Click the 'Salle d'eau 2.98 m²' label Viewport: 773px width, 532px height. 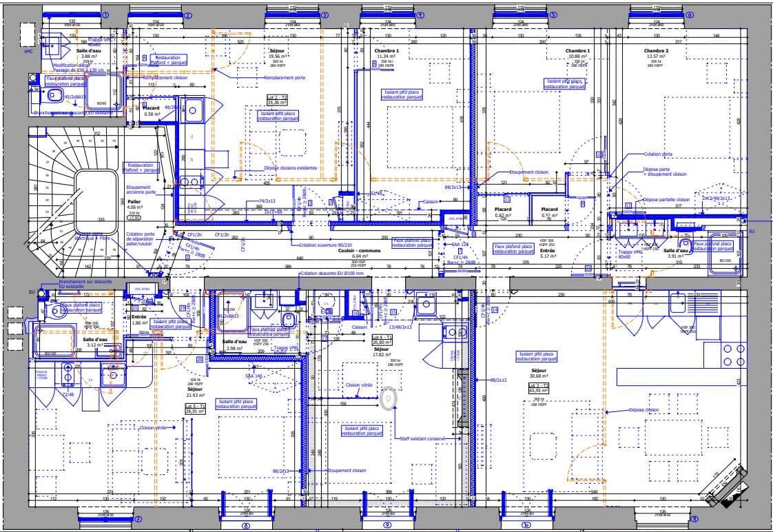(x=234, y=345)
